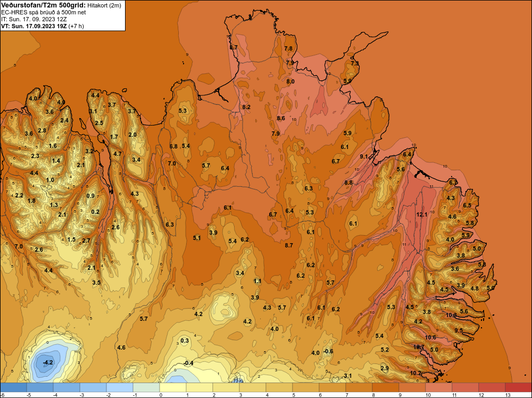Click the 'EC-HRES spá brúuð á 500m net' line
The image size is (532, 398).
coord(44,12)
